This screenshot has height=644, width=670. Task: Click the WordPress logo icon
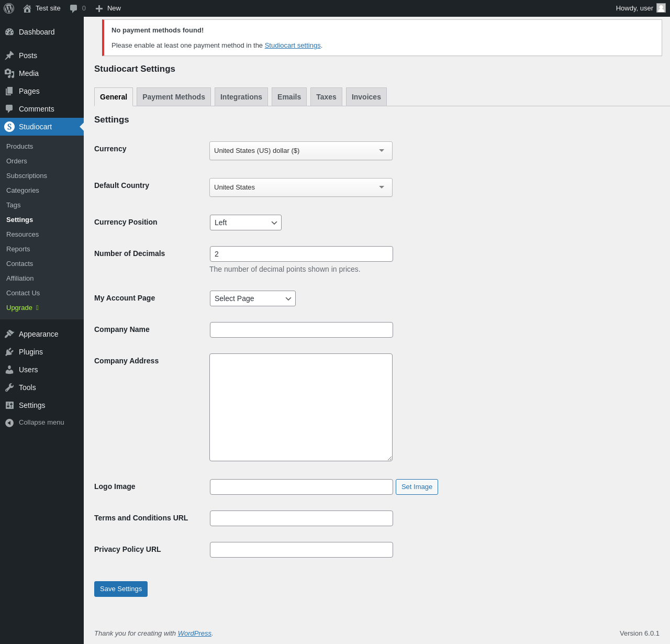[x=9, y=8]
